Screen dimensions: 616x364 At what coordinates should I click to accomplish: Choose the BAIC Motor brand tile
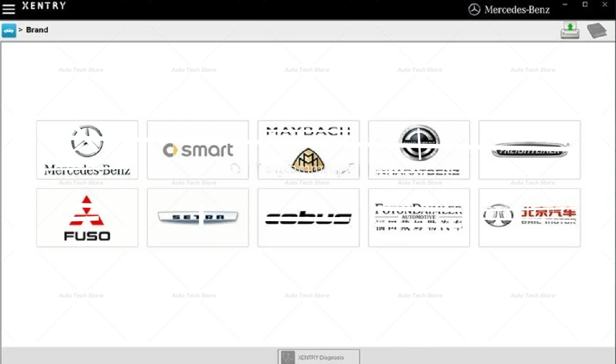tap(529, 218)
